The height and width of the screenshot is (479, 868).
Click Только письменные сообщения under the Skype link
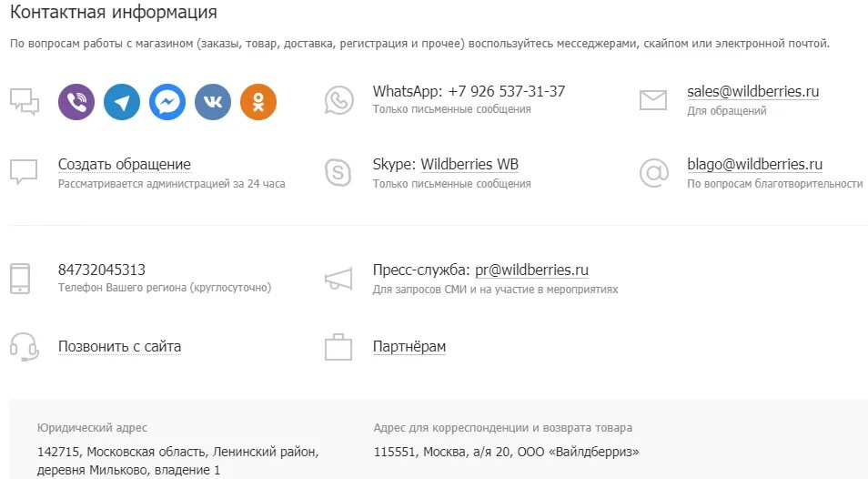(x=451, y=184)
